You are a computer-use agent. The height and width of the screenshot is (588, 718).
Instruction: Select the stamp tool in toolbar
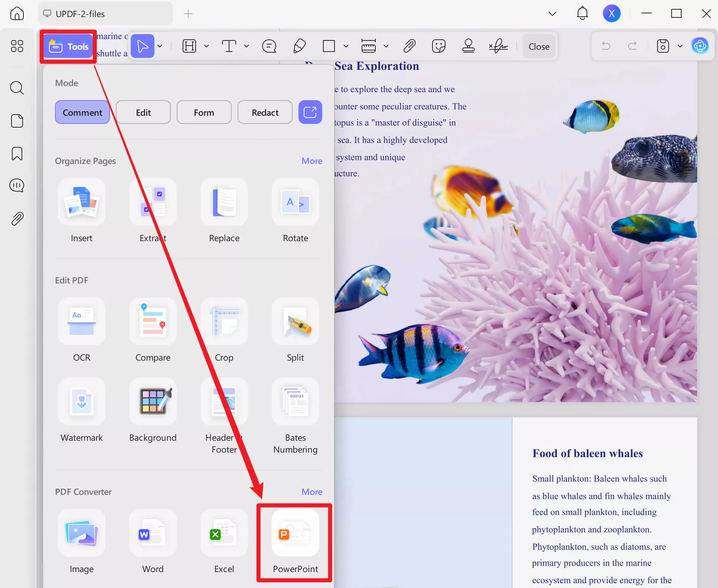point(468,46)
